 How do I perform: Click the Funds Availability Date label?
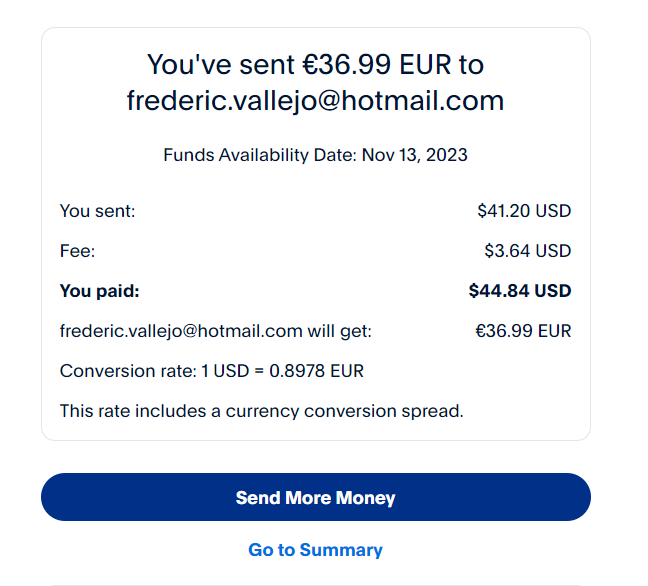(x=259, y=155)
